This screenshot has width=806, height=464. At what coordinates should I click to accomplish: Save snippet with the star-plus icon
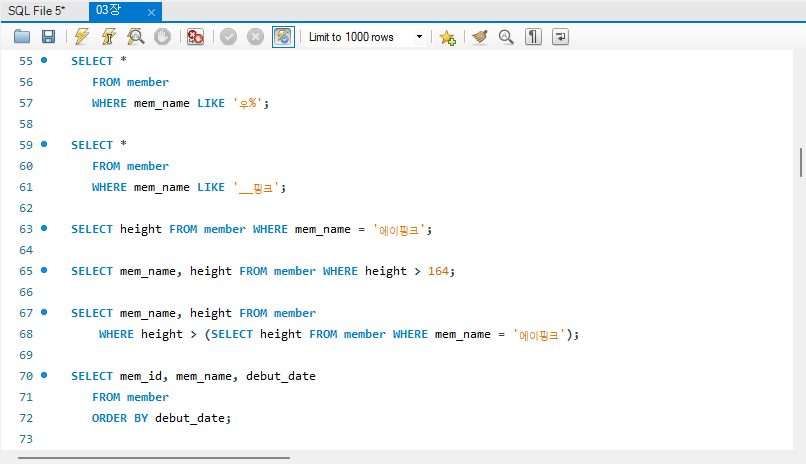click(x=447, y=37)
